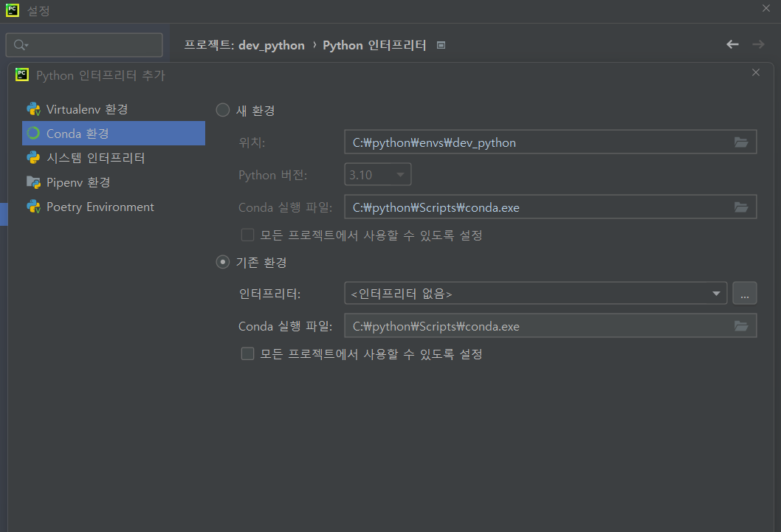Click 시스템 인터프리터 python icon
781x532 pixels.
[x=33, y=158]
